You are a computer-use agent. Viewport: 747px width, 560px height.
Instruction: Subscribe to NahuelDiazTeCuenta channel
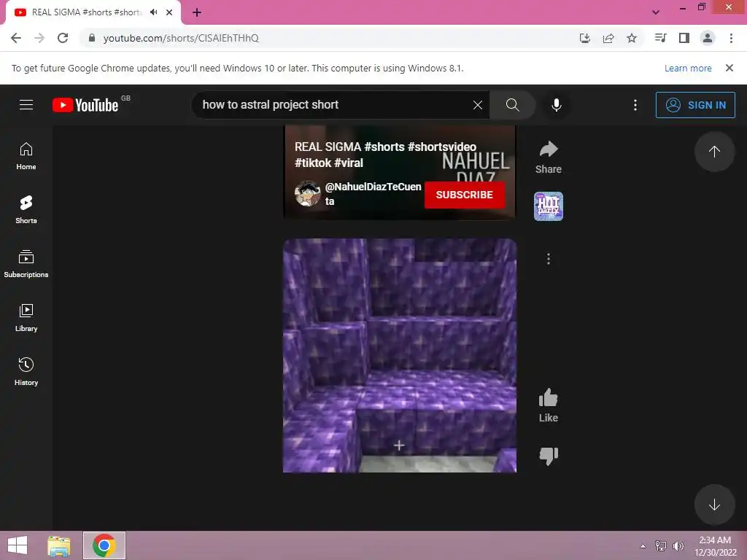coord(465,195)
